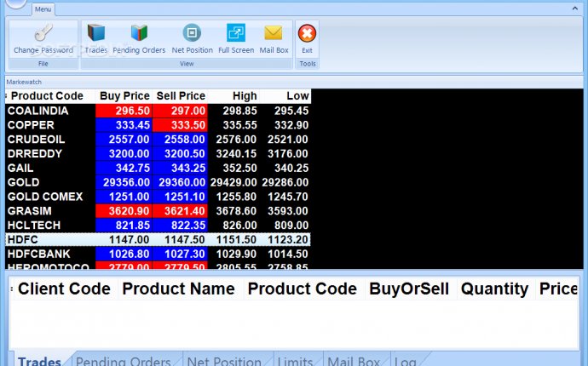Click the trades Price column header

pos(558,289)
